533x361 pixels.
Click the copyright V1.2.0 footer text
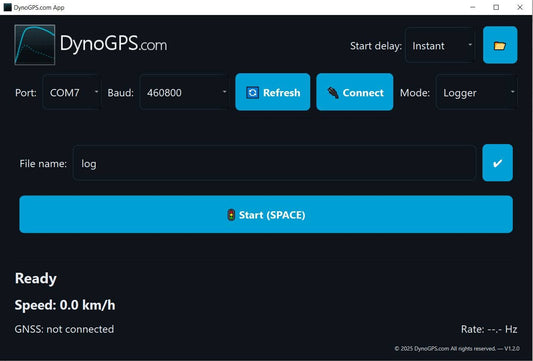coord(457,348)
